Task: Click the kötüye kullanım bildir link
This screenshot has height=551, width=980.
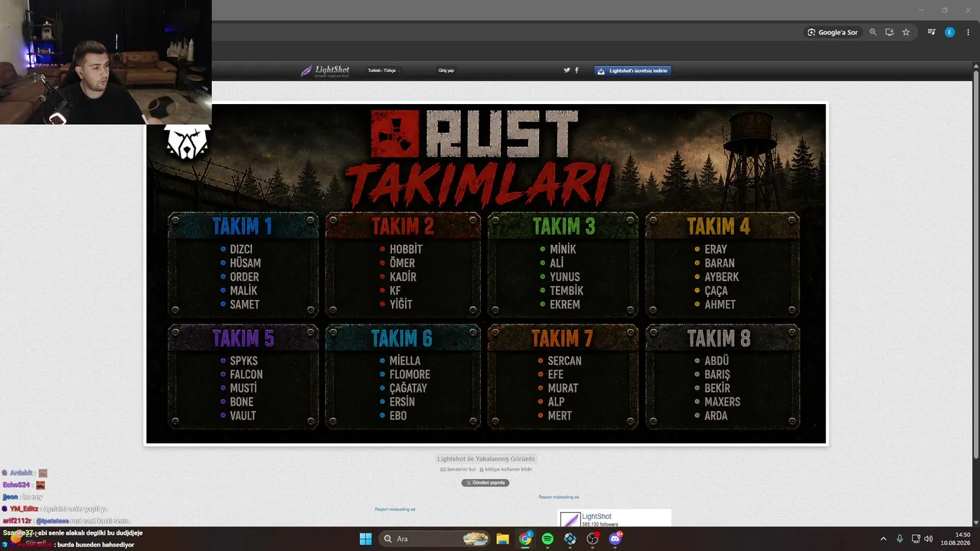Action: [x=505, y=469]
